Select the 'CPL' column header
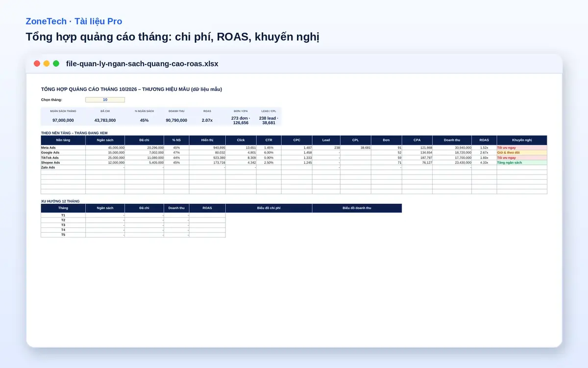Image resolution: width=588 pixels, height=368 pixels. (x=356, y=140)
